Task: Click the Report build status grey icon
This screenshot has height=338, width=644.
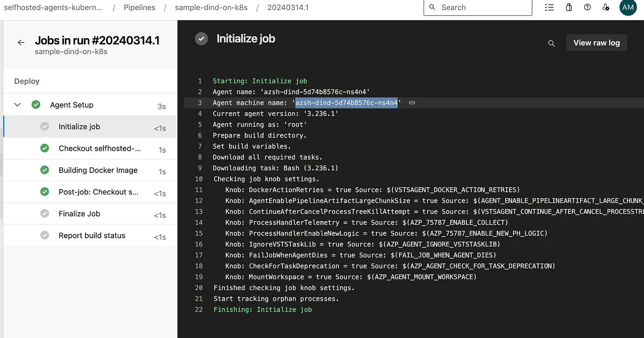Action: pyautogui.click(x=45, y=235)
